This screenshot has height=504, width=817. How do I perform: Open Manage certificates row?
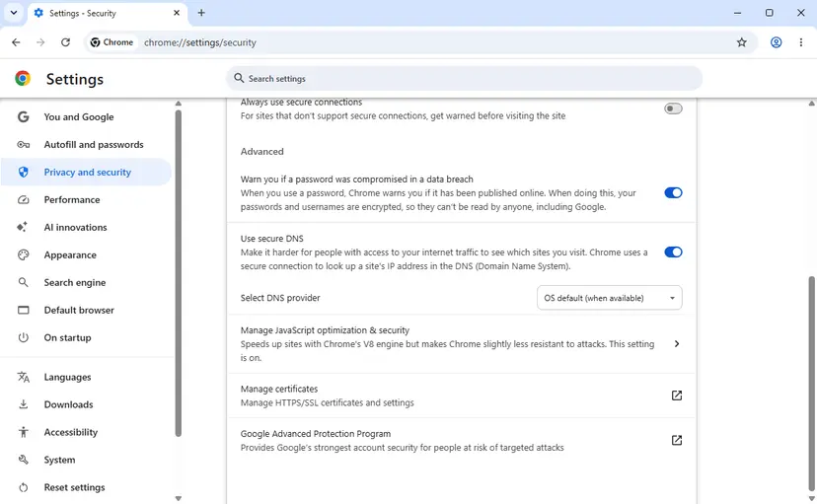[461, 396]
